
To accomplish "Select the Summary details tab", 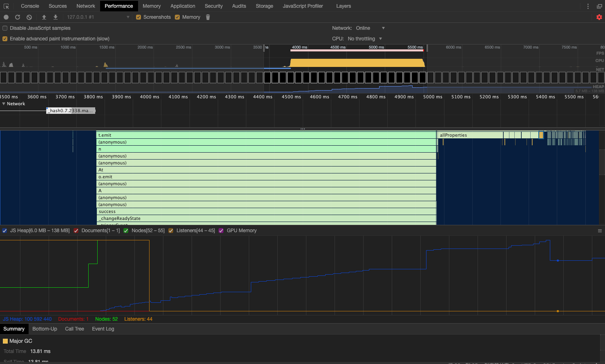I will coord(14,329).
